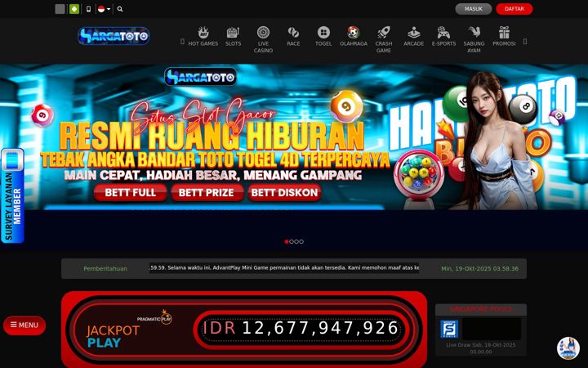Select the fourth carousel dot

coord(301,241)
